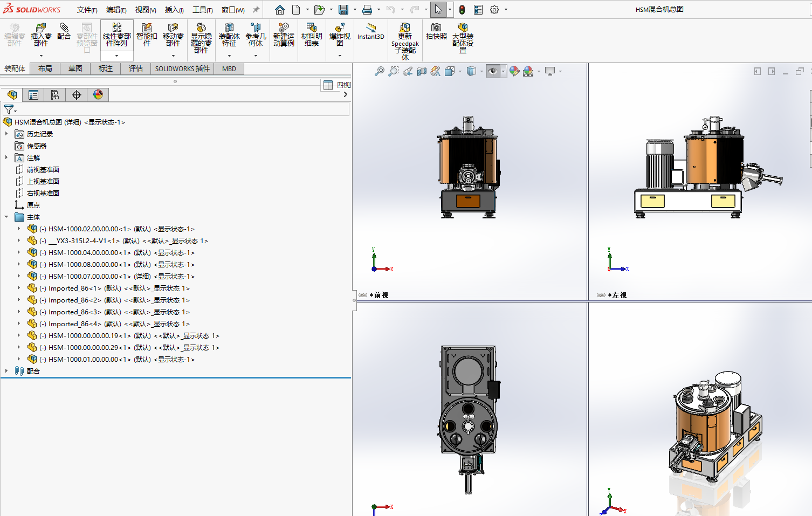This screenshot has height=516, width=812.
Task: Toggle Hide/Show Items eye icon
Action: [493, 71]
